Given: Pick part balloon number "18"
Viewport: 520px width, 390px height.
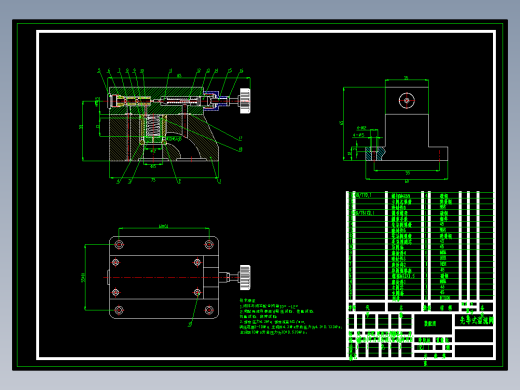Looking at the screenshot, I should [240, 150].
